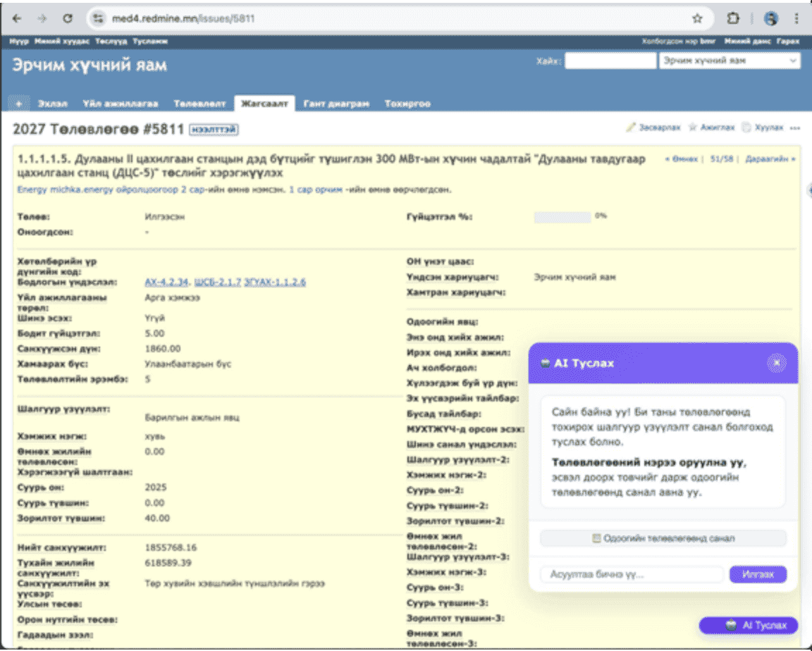Image resolution: width=812 pixels, height=651 pixels.
Task: Select the Тохиргоо tab
Action: [x=407, y=103]
